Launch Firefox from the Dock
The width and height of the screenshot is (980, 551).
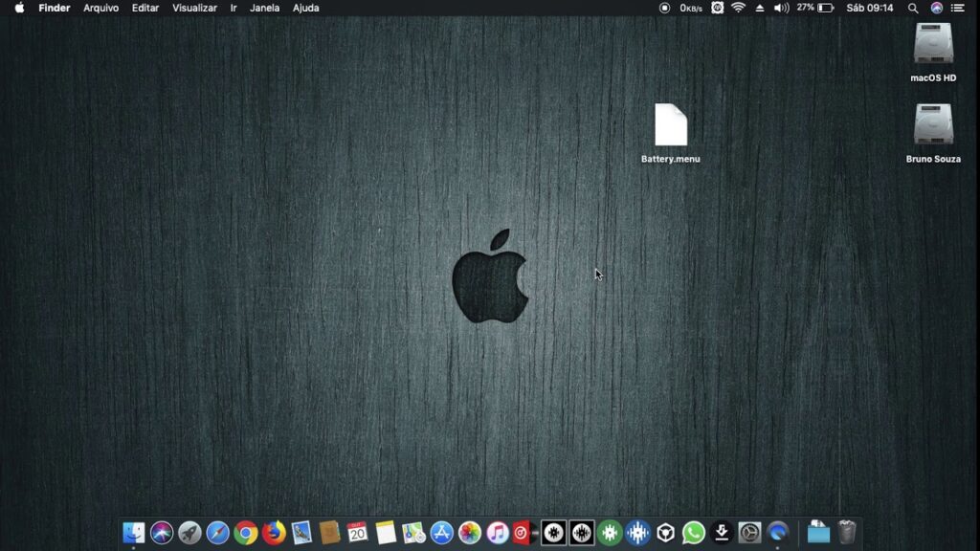pyautogui.click(x=274, y=533)
